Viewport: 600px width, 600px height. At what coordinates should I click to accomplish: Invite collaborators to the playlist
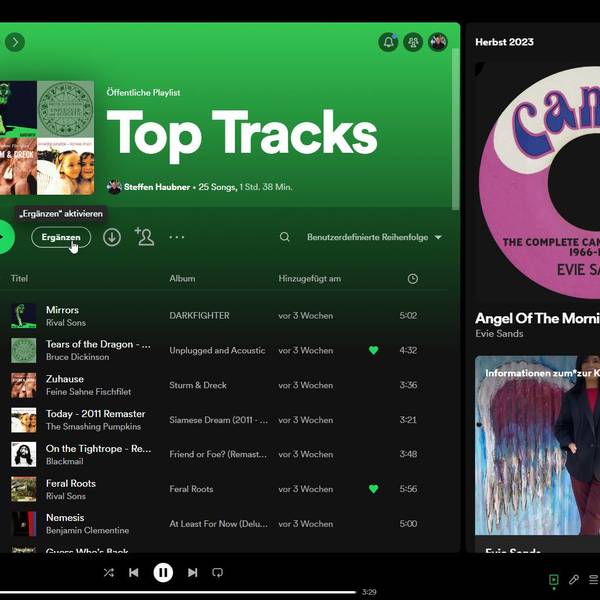tap(145, 237)
